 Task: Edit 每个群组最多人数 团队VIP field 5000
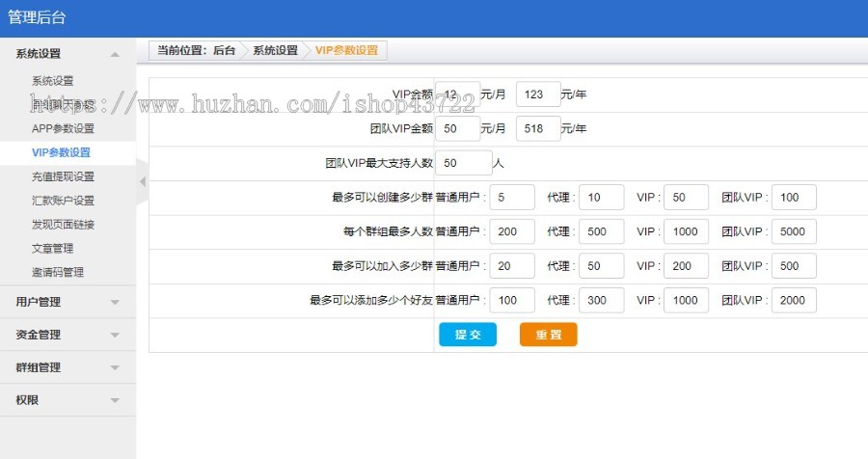point(794,231)
